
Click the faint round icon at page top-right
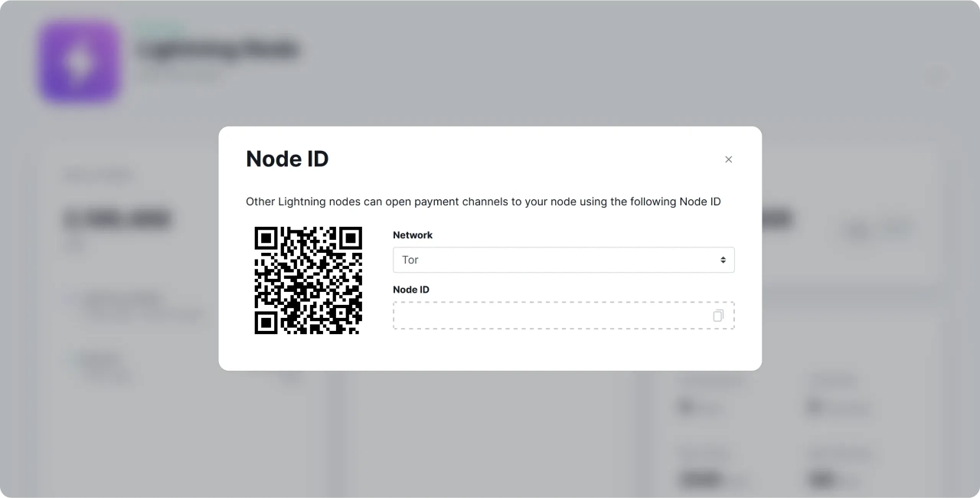(x=937, y=75)
